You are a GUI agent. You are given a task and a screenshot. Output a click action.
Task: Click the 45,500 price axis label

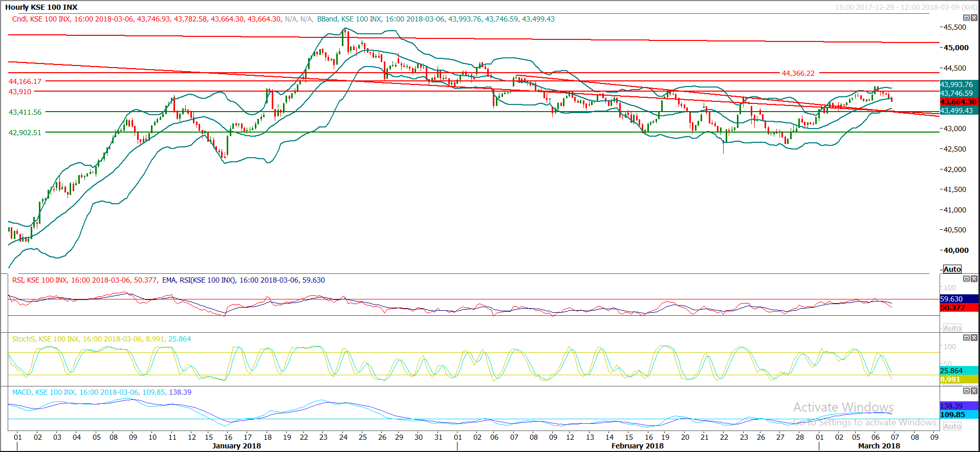click(955, 27)
